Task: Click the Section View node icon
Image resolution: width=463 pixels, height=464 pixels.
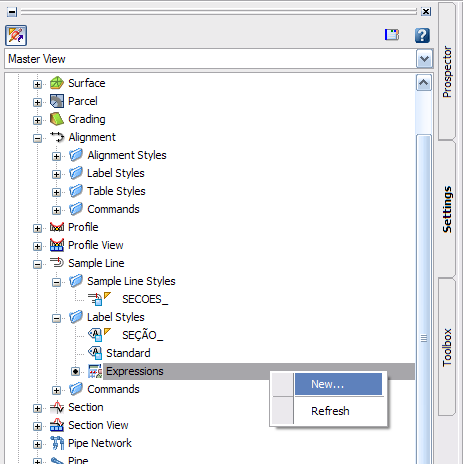Action: pyautogui.click(x=57, y=425)
